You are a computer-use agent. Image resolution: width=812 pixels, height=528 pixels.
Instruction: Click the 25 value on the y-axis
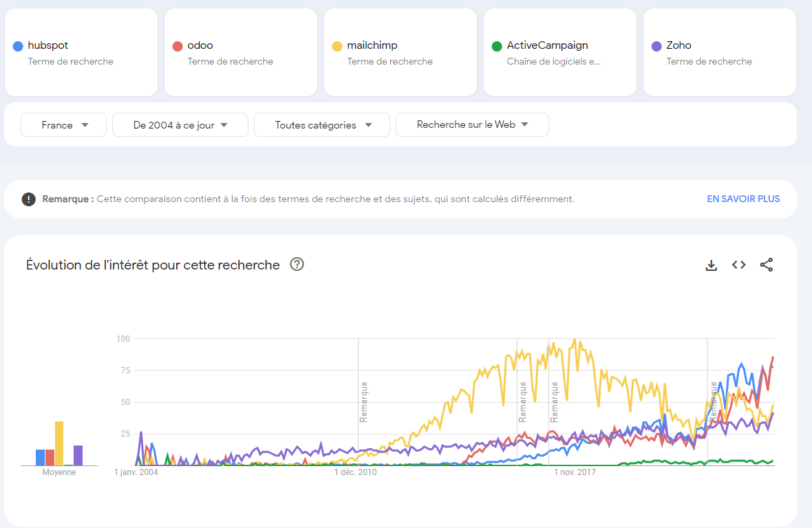125,433
